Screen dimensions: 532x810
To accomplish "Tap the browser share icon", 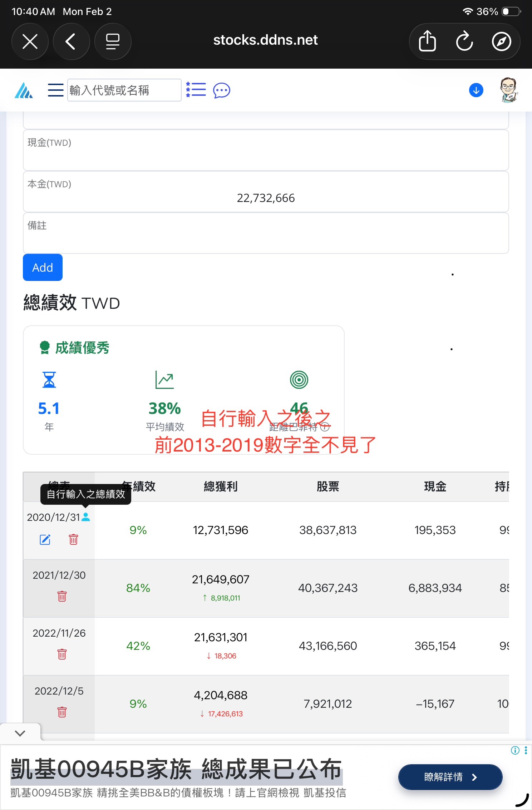I will [x=427, y=41].
